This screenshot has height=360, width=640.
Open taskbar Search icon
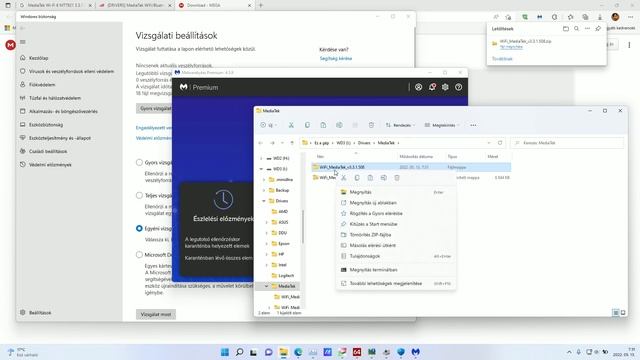coord(240,352)
